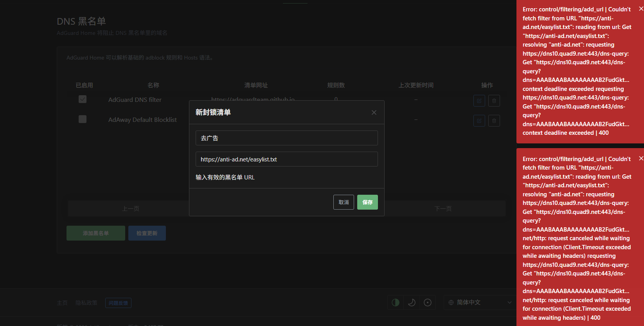Click the 输入有效的黑名单 URL hint text
This screenshot has width=644, height=326.
(225, 177)
